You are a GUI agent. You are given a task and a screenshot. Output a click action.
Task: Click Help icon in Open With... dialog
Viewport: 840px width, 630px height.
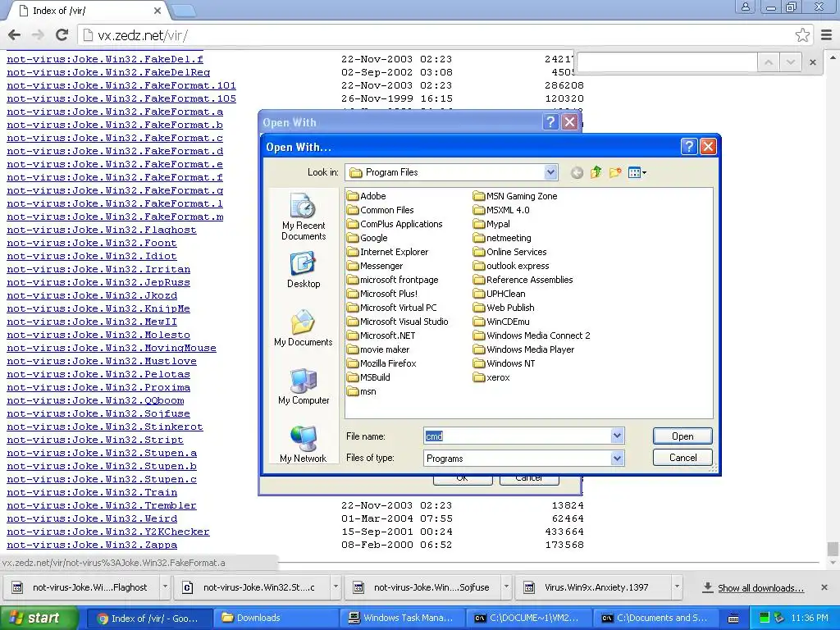click(x=689, y=146)
